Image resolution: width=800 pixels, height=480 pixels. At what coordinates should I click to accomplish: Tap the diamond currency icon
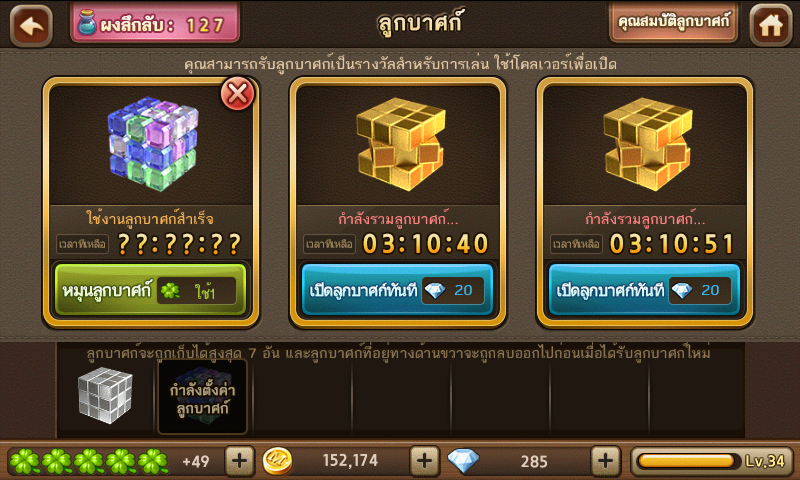463,460
